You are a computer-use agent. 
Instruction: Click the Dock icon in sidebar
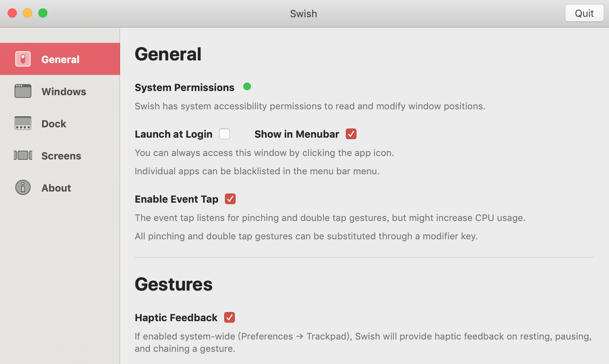[x=23, y=123]
